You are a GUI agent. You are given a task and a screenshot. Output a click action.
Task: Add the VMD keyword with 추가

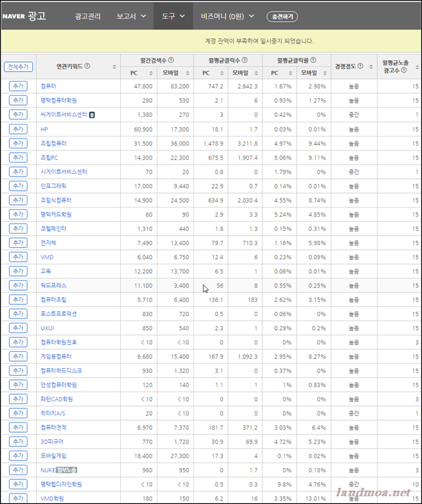click(x=18, y=257)
